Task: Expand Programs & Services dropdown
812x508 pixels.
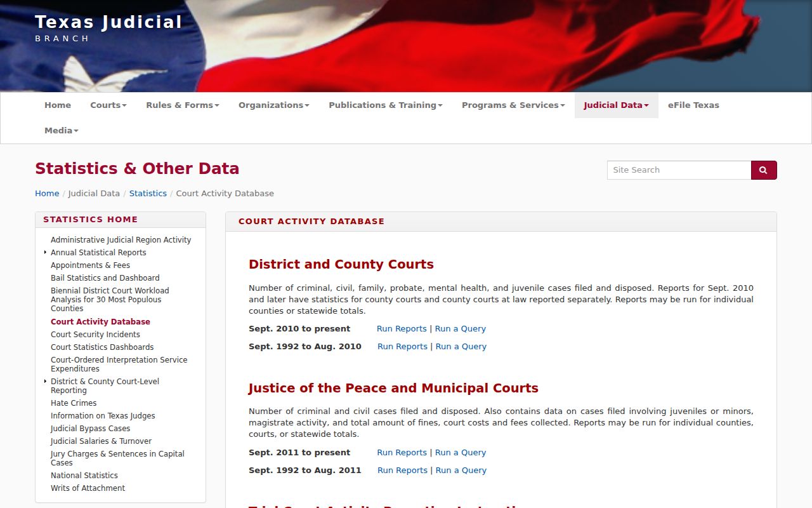Action: tap(513, 105)
